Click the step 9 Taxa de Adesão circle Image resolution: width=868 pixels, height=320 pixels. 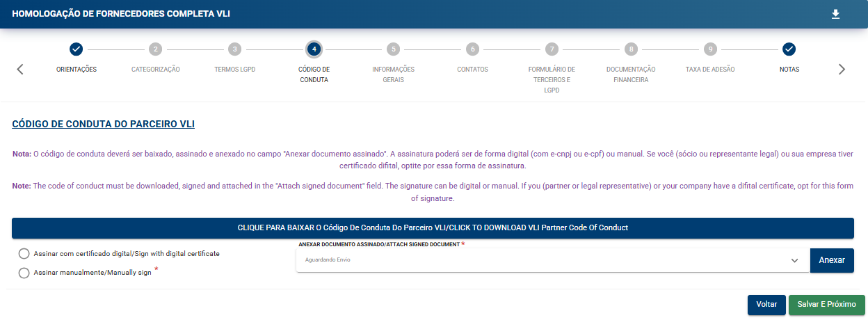point(709,49)
